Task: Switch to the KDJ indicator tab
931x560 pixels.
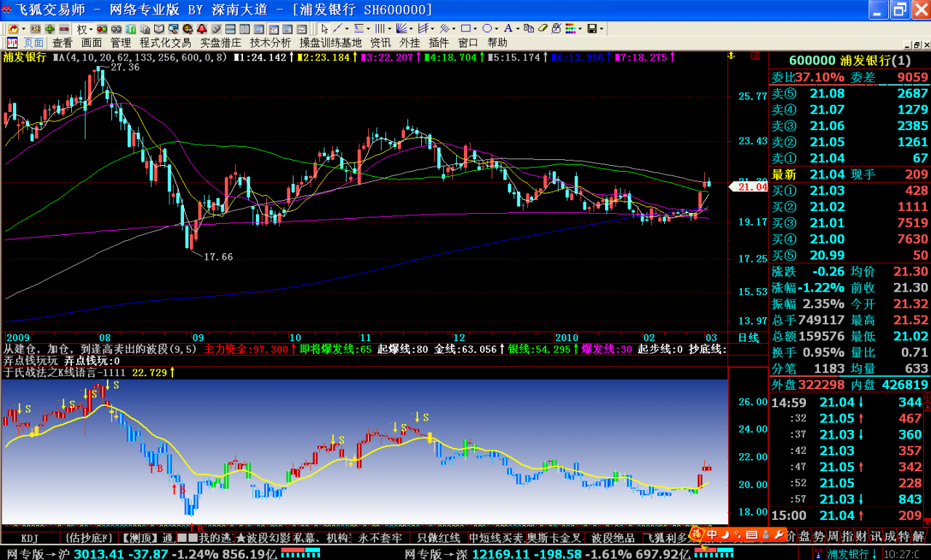Action: coord(29,538)
